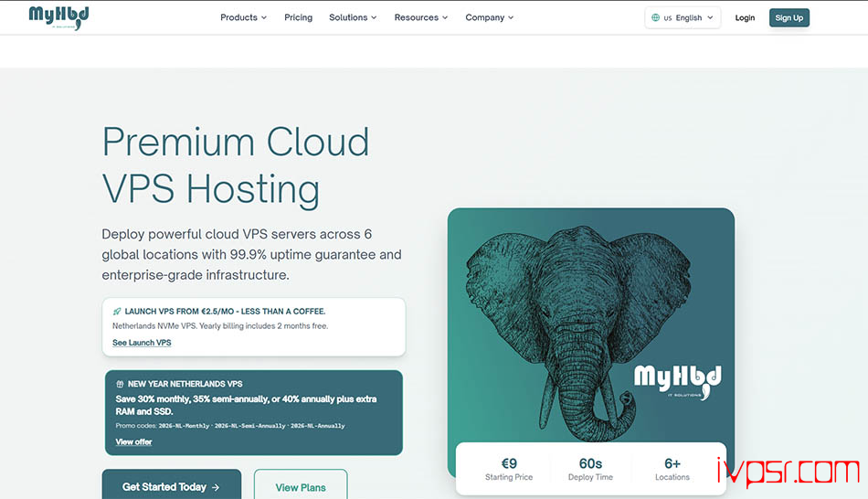Click the MyHbd logo on elephant card
The image size is (868, 499).
click(678, 382)
